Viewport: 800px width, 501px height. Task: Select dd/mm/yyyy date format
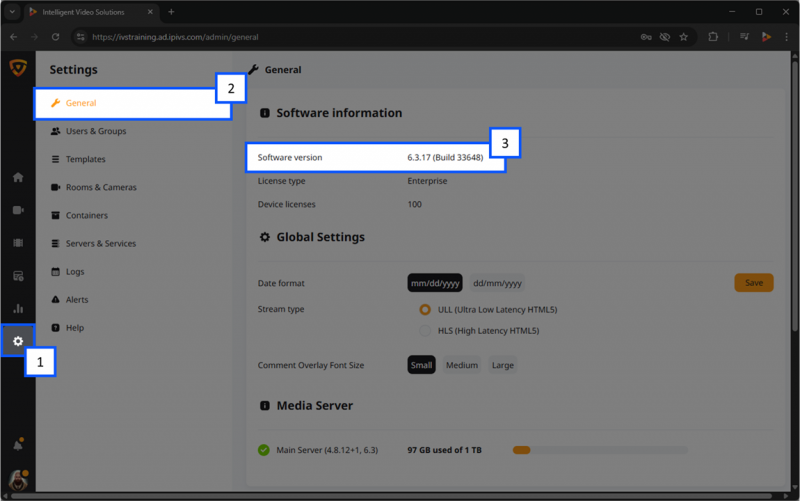point(497,283)
